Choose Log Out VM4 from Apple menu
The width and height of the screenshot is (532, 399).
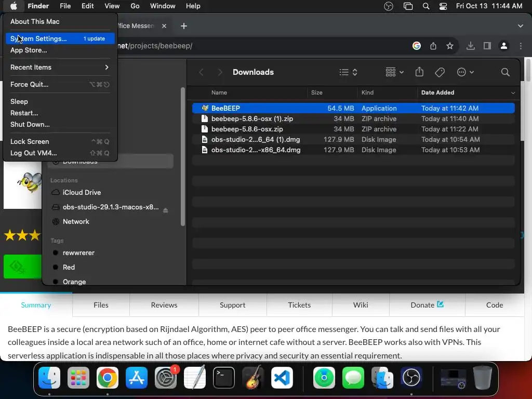[60, 153]
